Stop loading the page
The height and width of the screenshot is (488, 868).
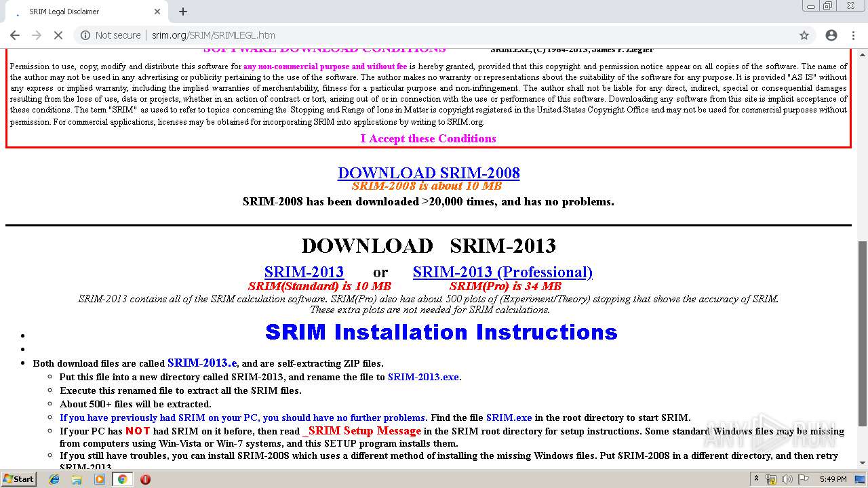click(58, 35)
